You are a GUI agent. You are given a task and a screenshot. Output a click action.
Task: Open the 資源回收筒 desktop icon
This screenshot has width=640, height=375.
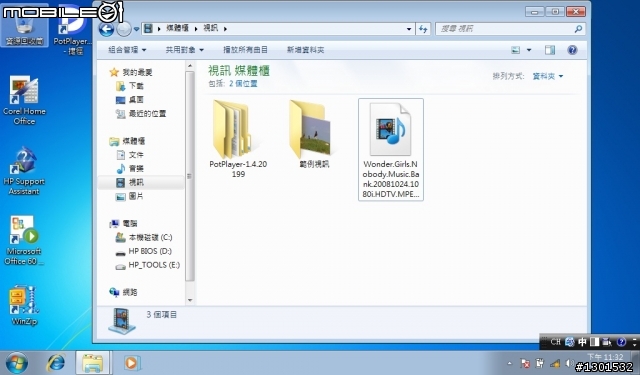[x=24, y=25]
